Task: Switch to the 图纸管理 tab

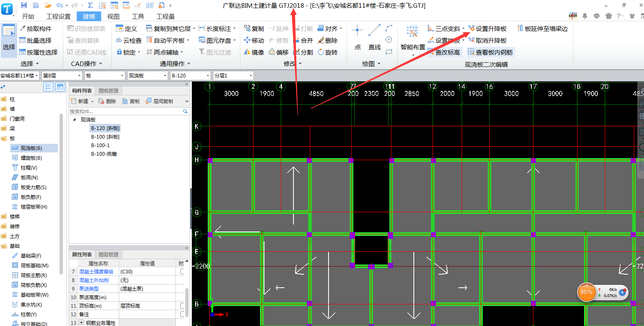Action: (x=109, y=90)
